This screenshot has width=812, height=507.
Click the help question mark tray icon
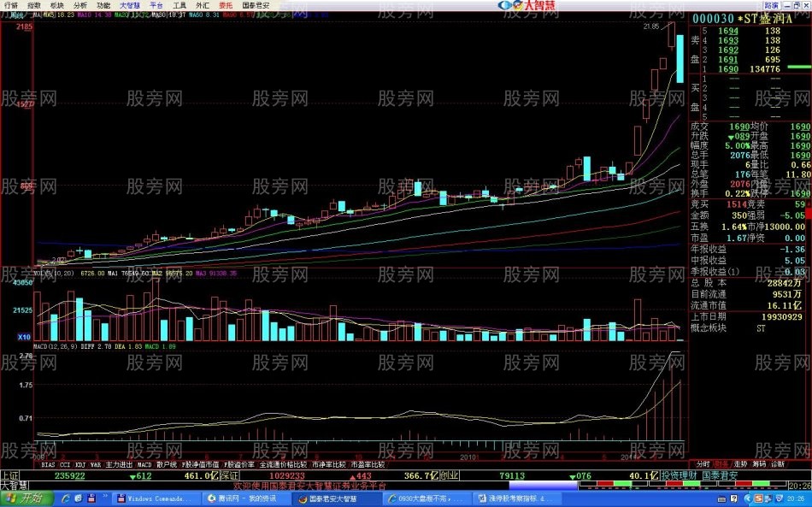(x=733, y=498)
